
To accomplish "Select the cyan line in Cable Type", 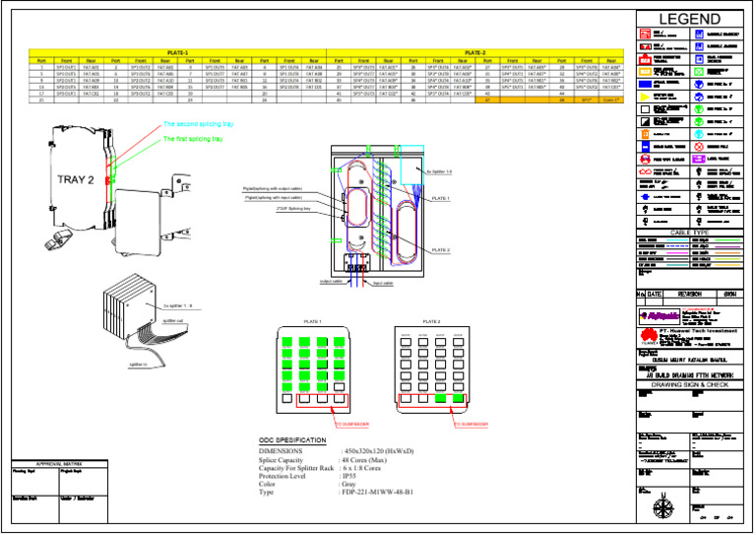I will point(677,240).
